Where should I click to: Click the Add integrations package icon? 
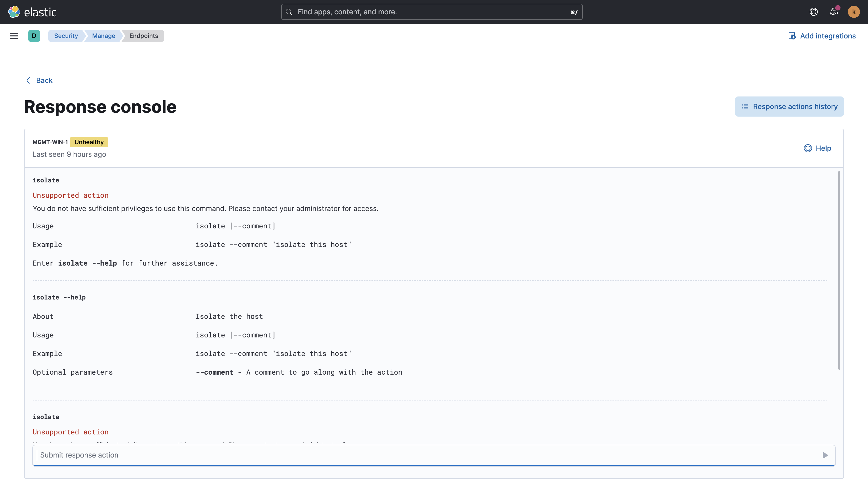pyautogui.click(x=792, y=35)
